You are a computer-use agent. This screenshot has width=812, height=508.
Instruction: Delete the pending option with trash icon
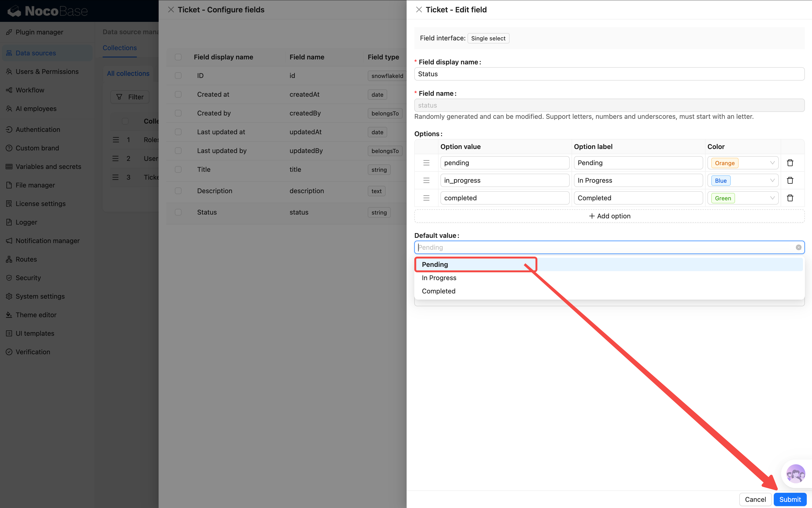point(790,163)
